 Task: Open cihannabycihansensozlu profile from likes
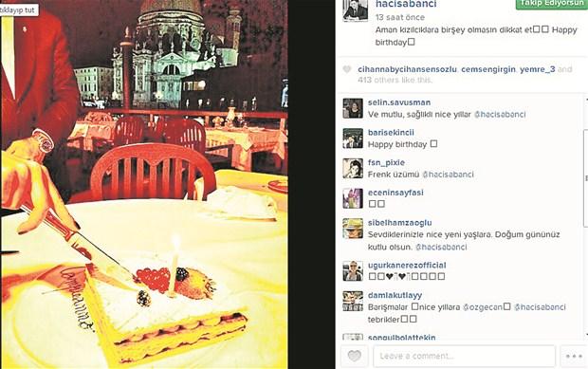(407, 69)
